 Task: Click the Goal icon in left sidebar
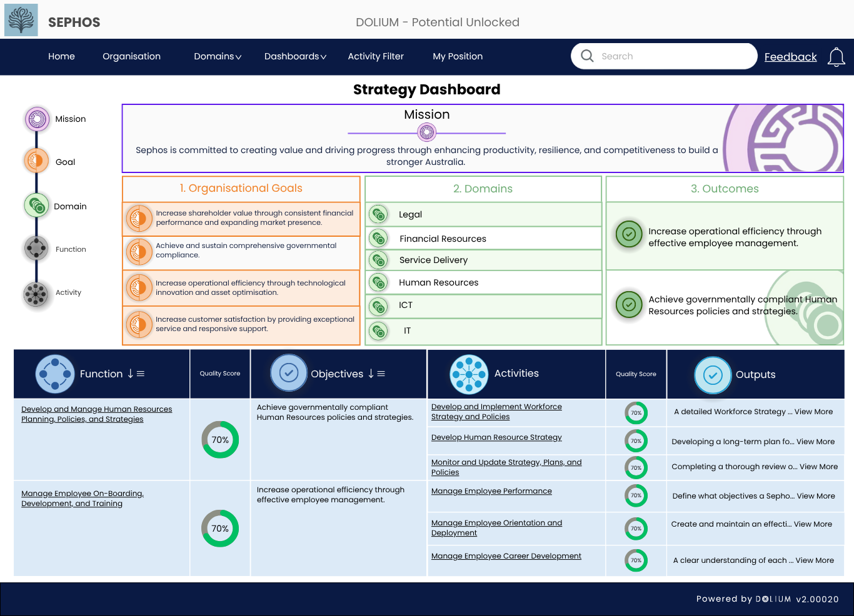[36, 161]
